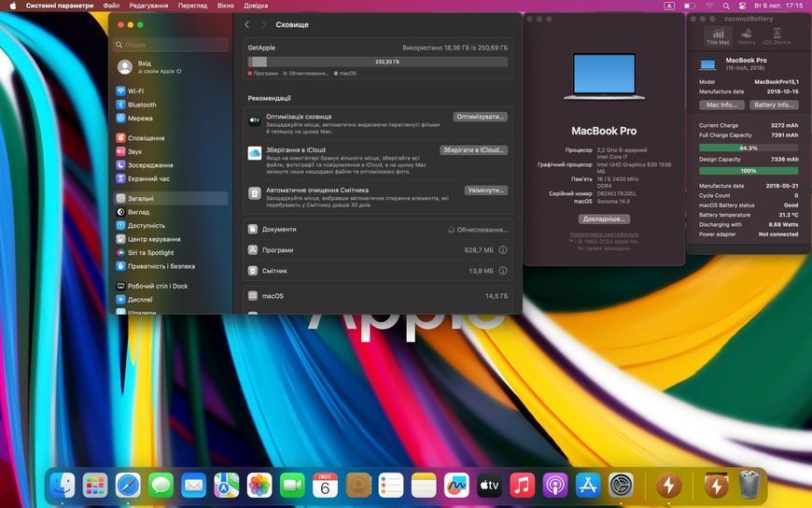Image resolution: width=812 pixels, height=508 pixels.
Task: Open Calendar icon showing 6 in Dock
Action: pos(325,486)
